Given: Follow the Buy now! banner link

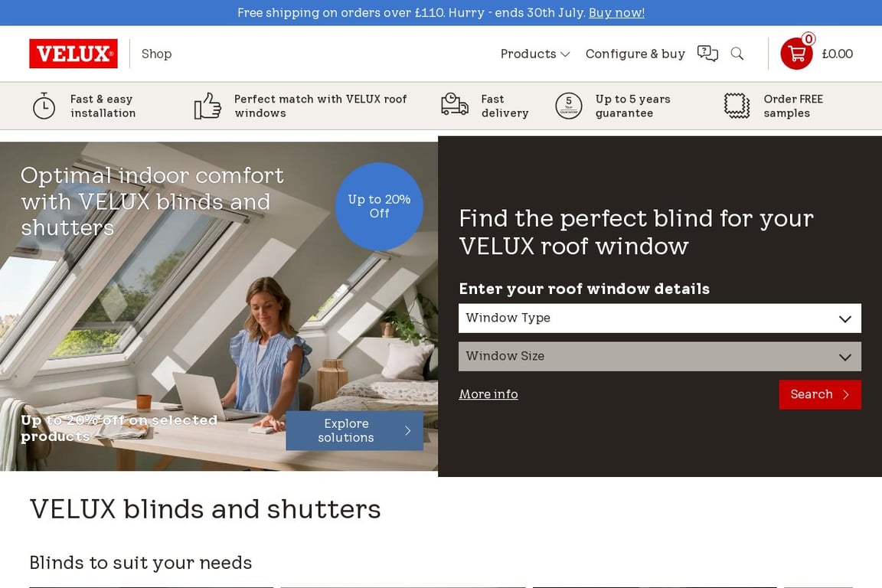Looking at the screenshot, I should tap(616, 13).
